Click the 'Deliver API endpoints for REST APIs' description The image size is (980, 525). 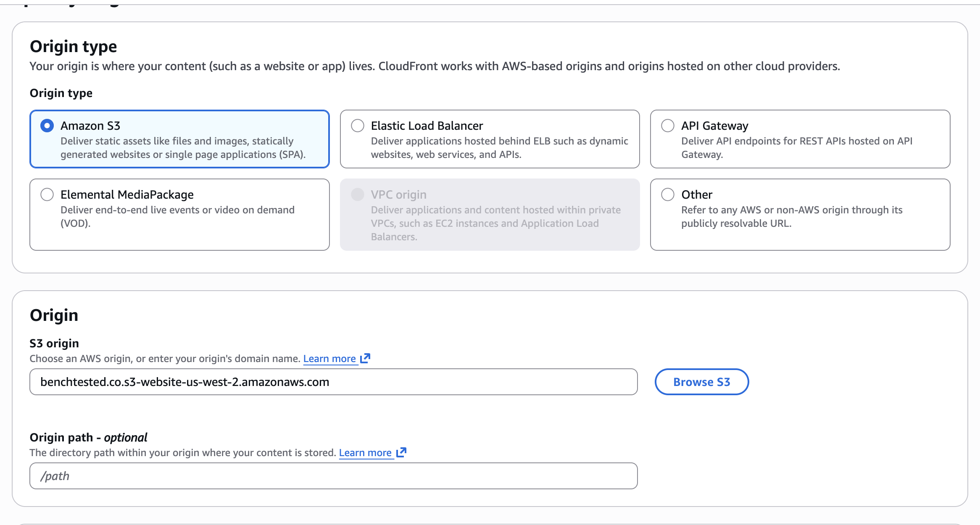[797, 148]
